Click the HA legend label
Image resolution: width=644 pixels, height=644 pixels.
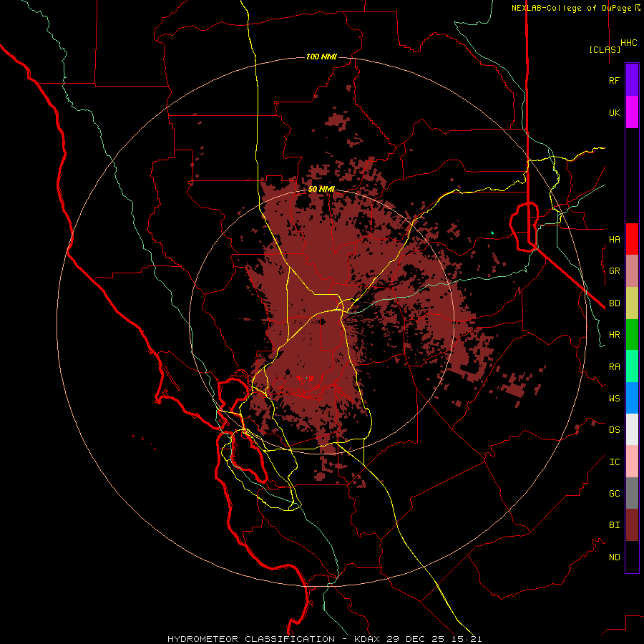click(x=614, y=239)
